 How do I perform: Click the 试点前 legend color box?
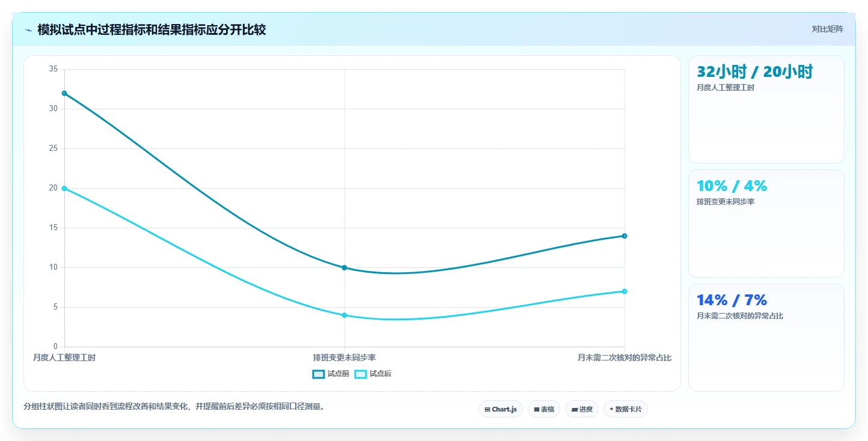coord(319,374)
